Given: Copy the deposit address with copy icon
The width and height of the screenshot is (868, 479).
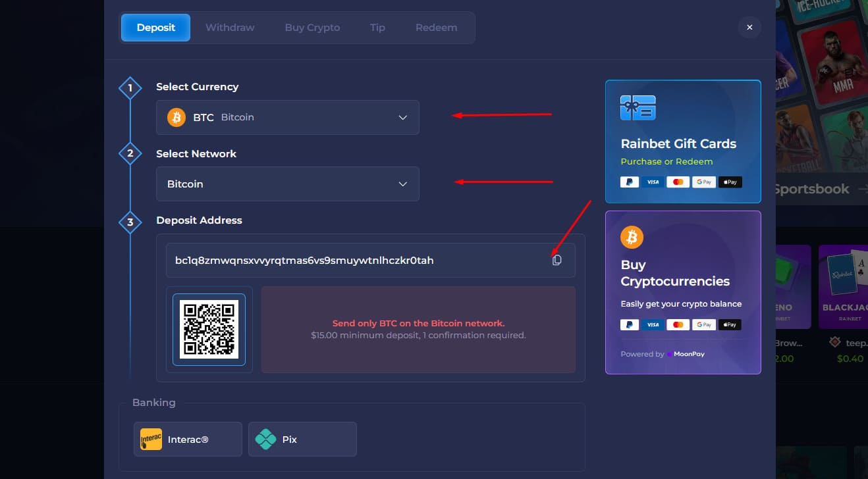Looking at the screenshot, I should click(556, 260).
